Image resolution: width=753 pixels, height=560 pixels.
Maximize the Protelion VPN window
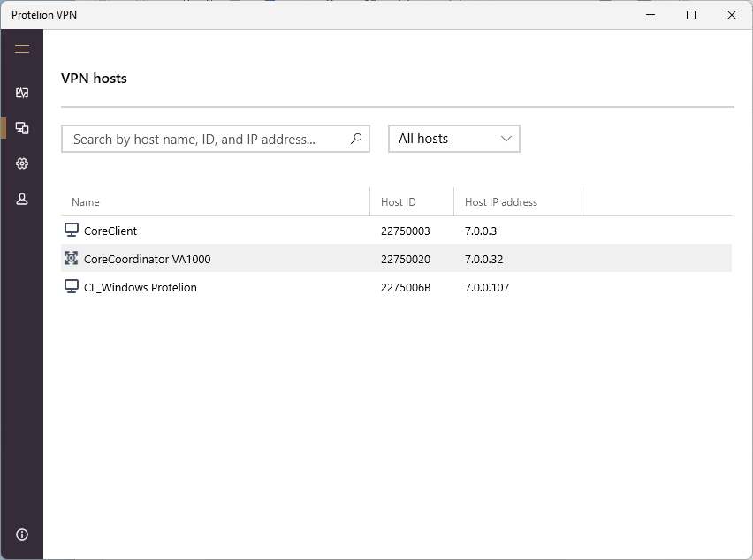(x=691, y=15)
